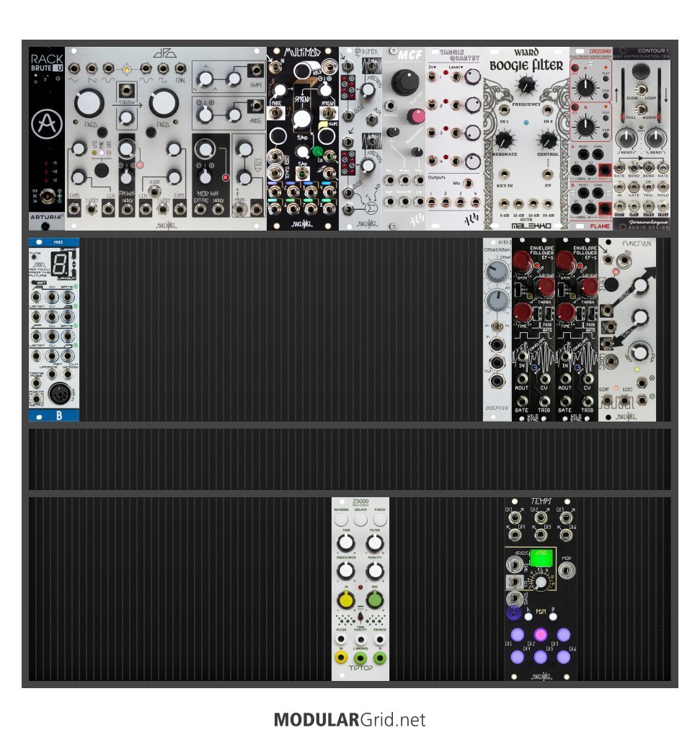Click the ModularGrid.net logo
Image resolution: width=700 pixels, height=735 pixels.
click(x=350, y=720)
